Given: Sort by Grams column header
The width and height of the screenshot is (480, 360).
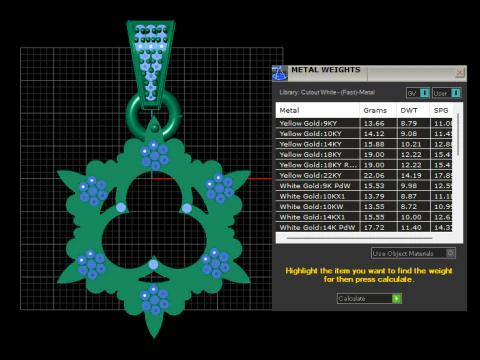Looking at the screenshot, I should (x=378, y=110).
